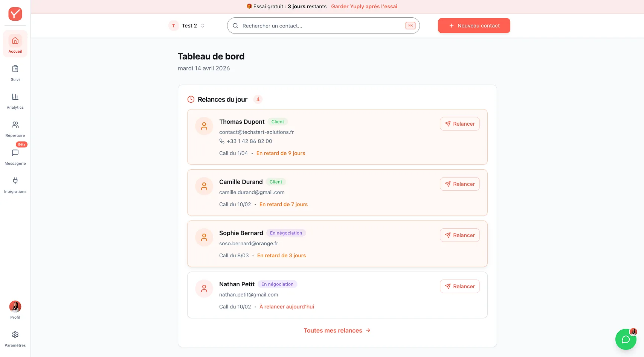Click the date mardi 14 avril 2026
The height and width of the screenshot is (357, 644).
tap(204, 68)
